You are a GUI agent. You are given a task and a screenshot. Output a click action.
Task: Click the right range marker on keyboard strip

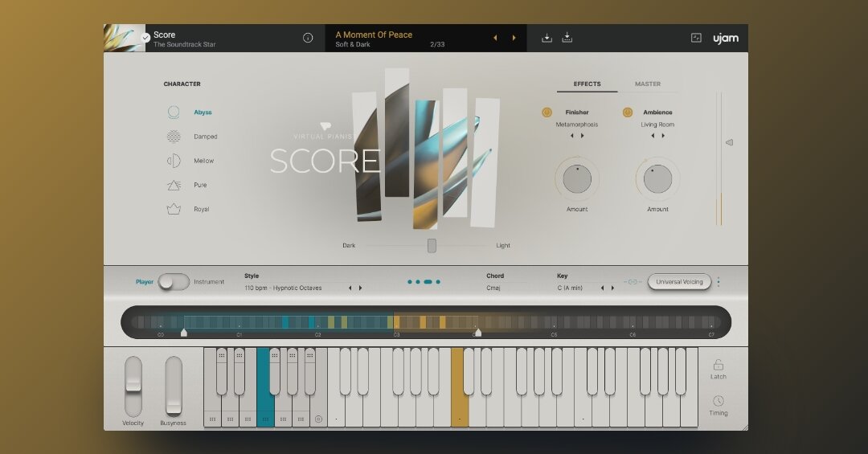[477, 332]
